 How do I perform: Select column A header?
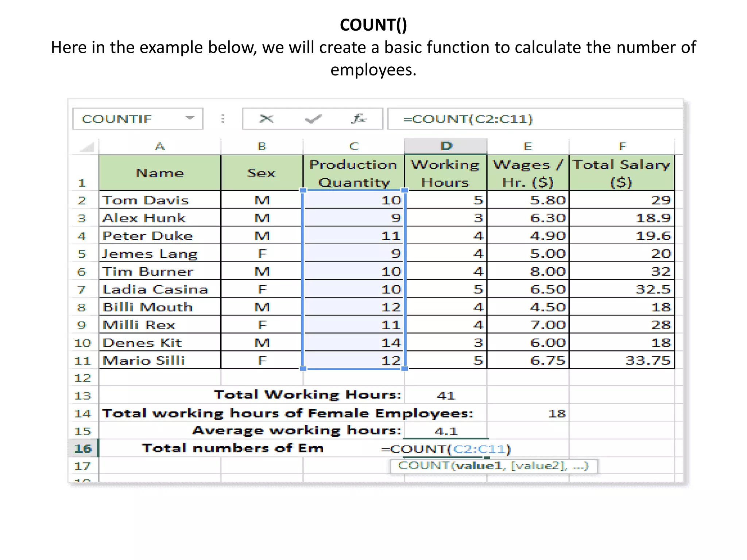click(x=160, y=147)
